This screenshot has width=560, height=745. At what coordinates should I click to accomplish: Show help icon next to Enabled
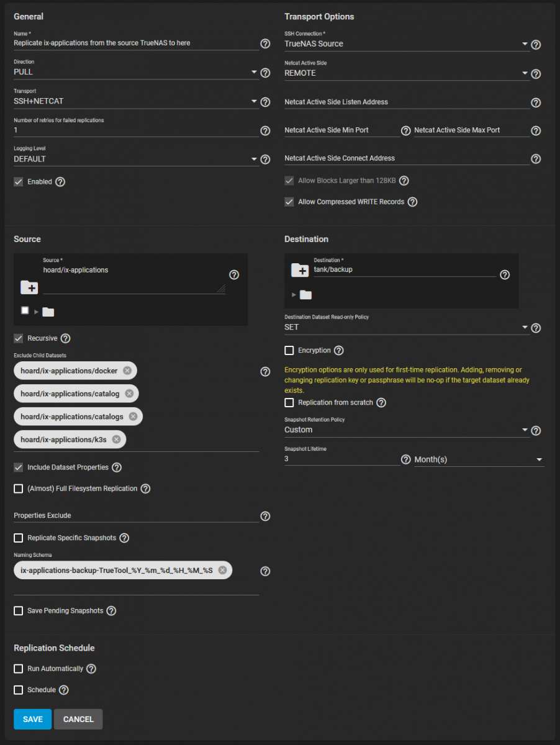click(x=60, y=182)
